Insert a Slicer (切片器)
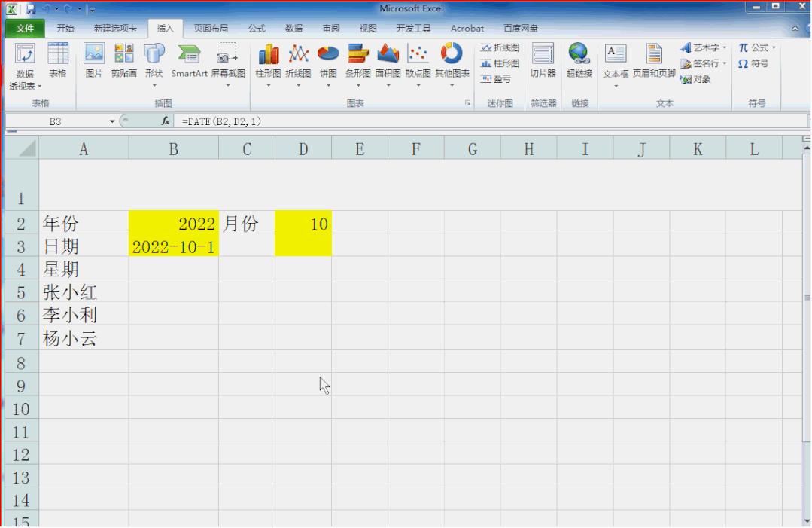 coord(543,61)
